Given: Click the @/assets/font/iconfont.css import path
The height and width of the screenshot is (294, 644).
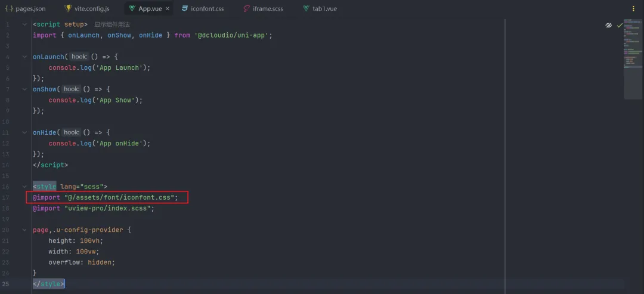Looking at the screenshot, I should coord(119,197).
